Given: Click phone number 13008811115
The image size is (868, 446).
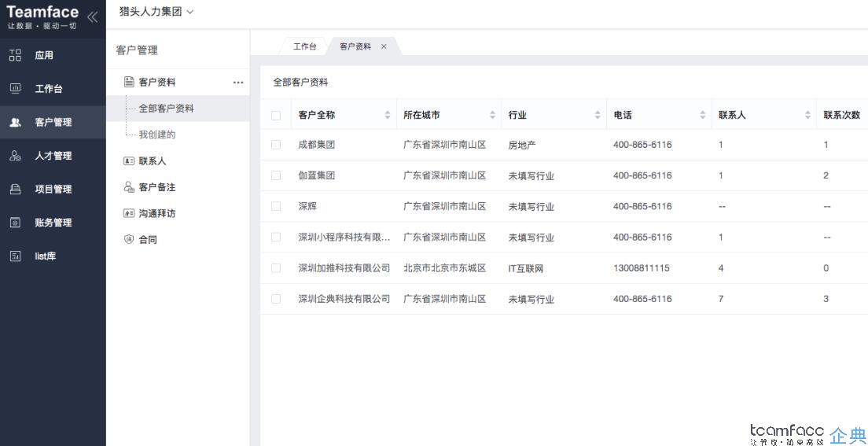Looking at the screenshot, I should tap(641, 268).
